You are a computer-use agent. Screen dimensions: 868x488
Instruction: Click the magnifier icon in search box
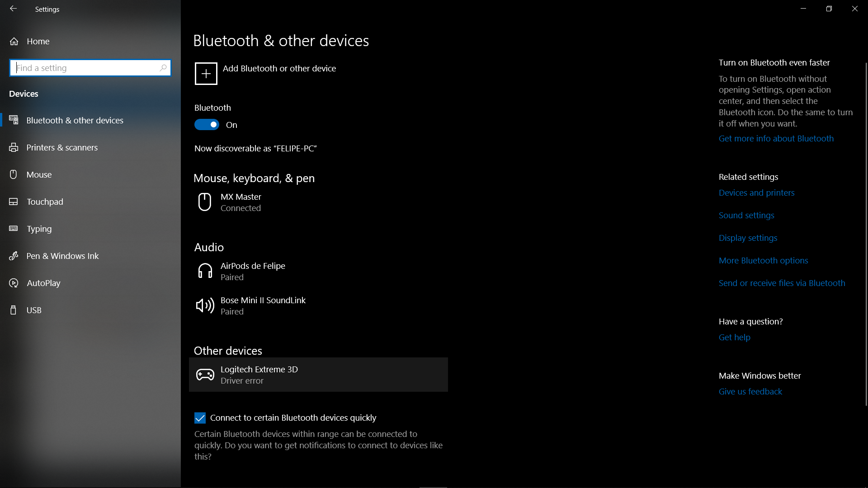coord(163,68)
